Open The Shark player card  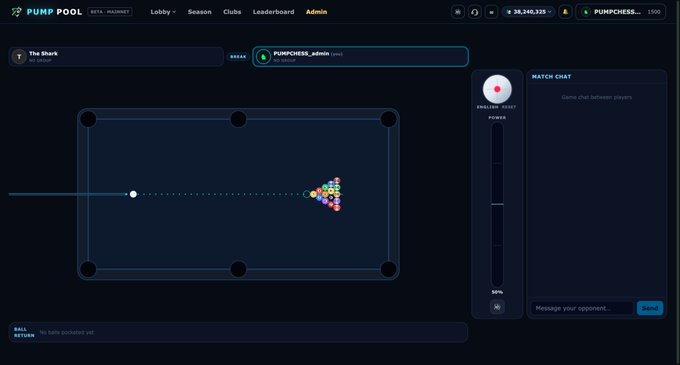(x=116, y=57)
